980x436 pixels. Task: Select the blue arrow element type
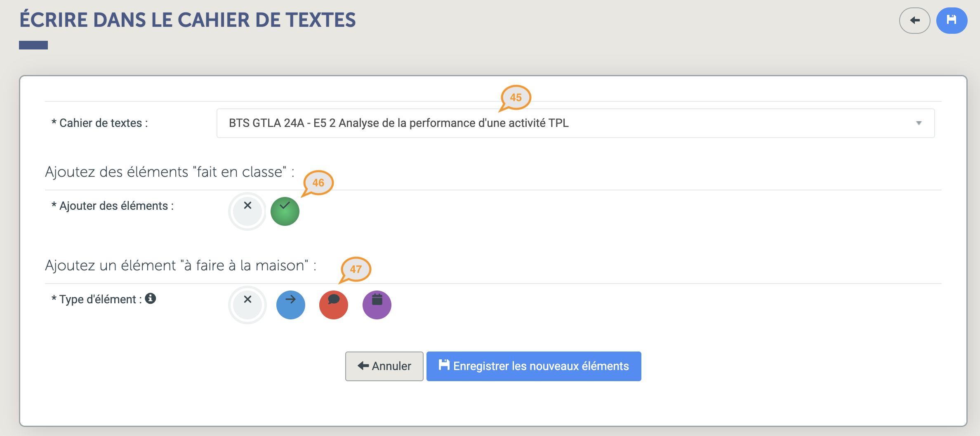pyautogui.click(x=290, y=305)
